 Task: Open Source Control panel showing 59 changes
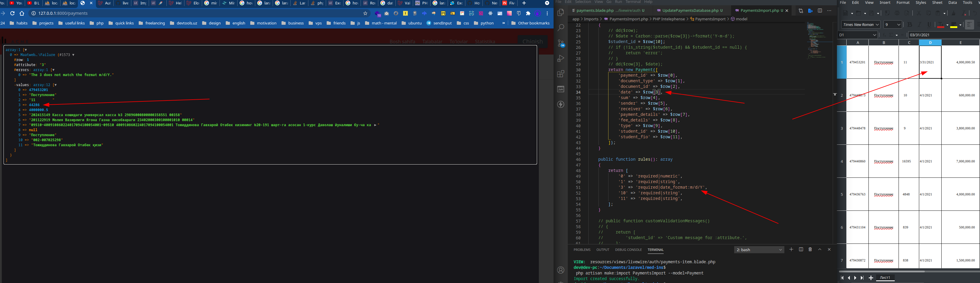click(560, 43)
